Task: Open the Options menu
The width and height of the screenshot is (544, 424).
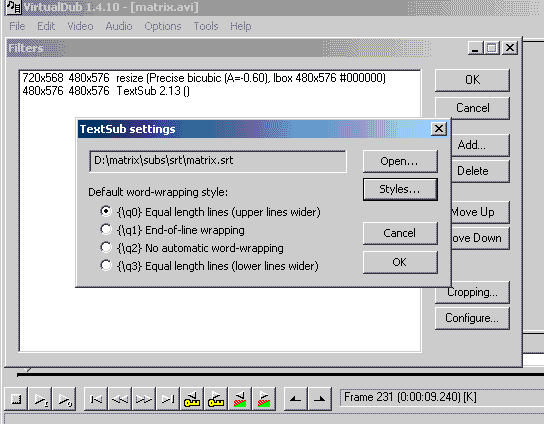Action: [163, 26]
